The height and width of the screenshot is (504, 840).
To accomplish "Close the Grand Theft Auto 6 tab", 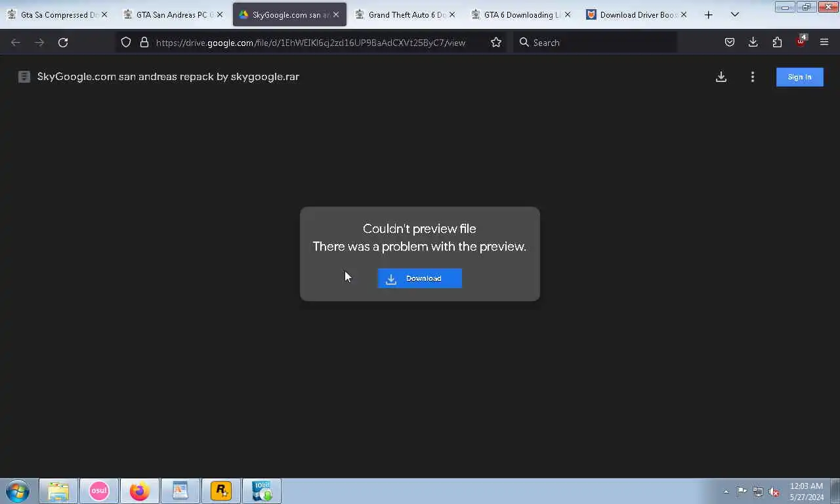I will click(451, 14).
